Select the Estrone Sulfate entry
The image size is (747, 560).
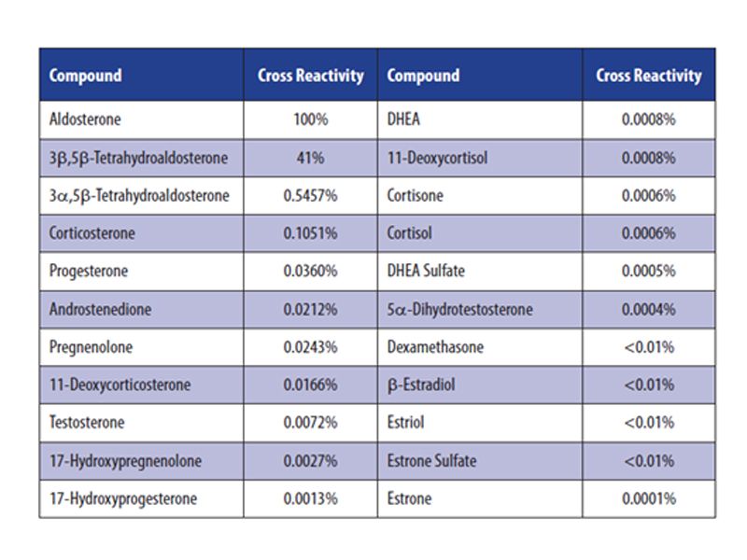[x=431, y=460]
